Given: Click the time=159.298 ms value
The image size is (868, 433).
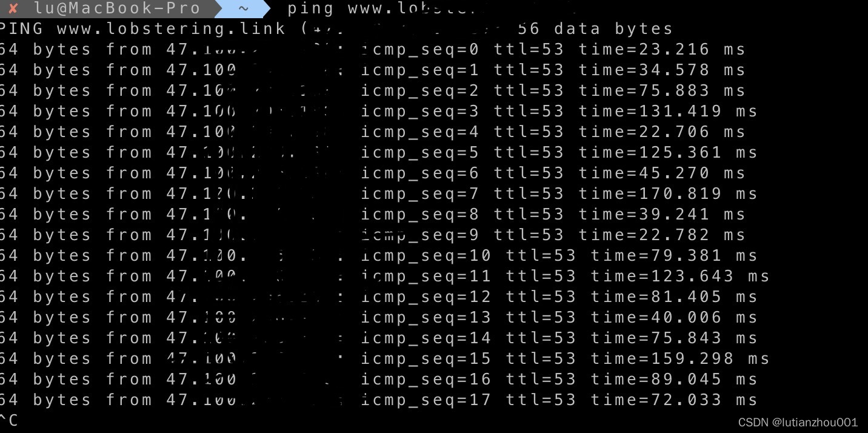Looking at the screenshot, I should coord(680,359).
